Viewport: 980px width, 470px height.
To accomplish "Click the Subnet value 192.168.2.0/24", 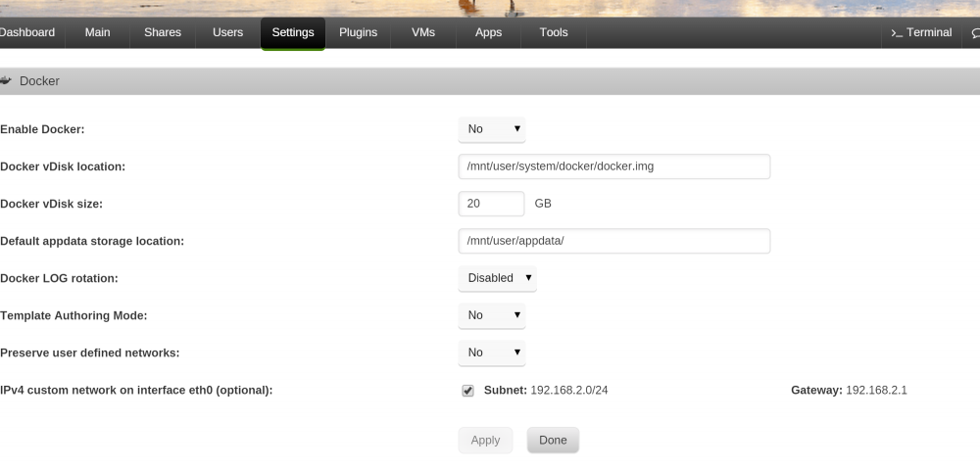I will pos(568,390).
